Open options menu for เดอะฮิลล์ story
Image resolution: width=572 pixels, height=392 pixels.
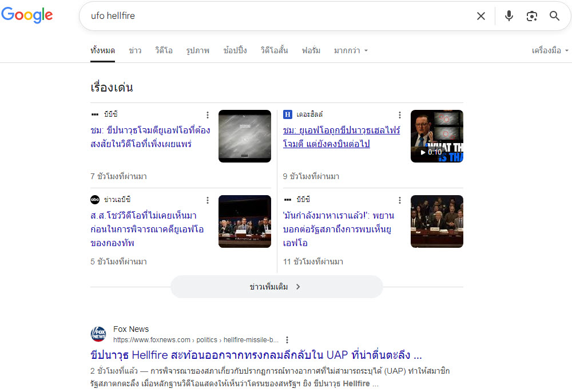[x=400, y=115]
